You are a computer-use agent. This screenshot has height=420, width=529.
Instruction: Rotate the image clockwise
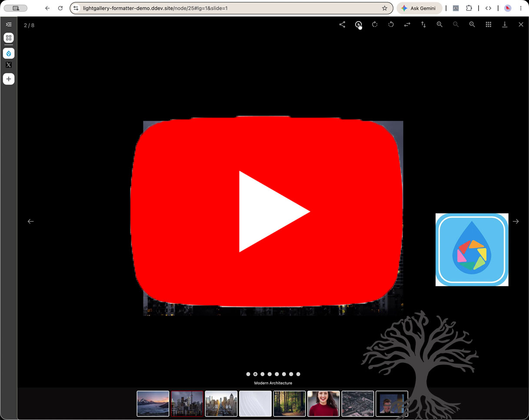tap(375, 25)
